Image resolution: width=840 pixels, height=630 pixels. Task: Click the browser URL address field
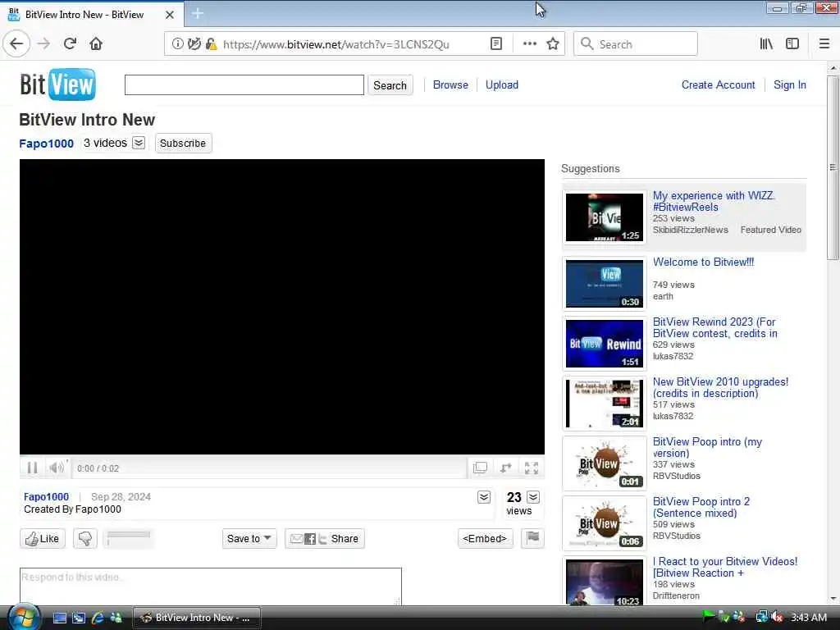[x=335, y=44]
